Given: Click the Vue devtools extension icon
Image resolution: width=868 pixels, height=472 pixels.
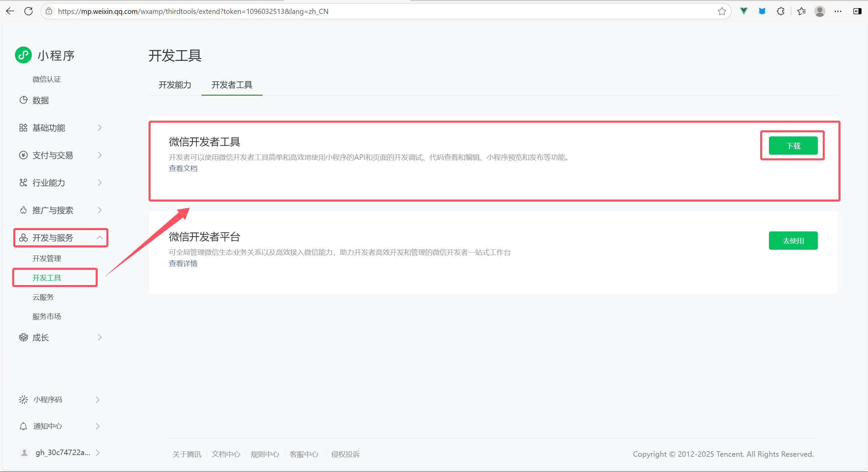Looking at the screenshot, I should pos(744,11).
